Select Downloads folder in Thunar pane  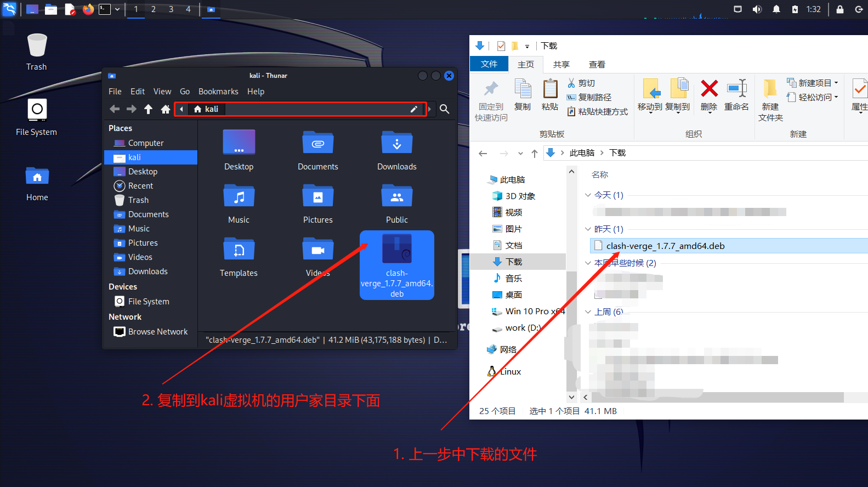tap(397, 150)
